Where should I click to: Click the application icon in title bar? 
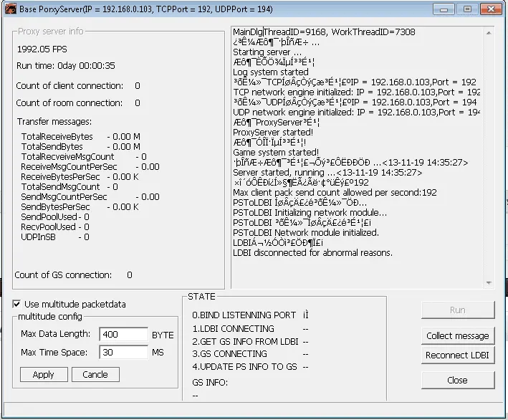coord(10,9)
